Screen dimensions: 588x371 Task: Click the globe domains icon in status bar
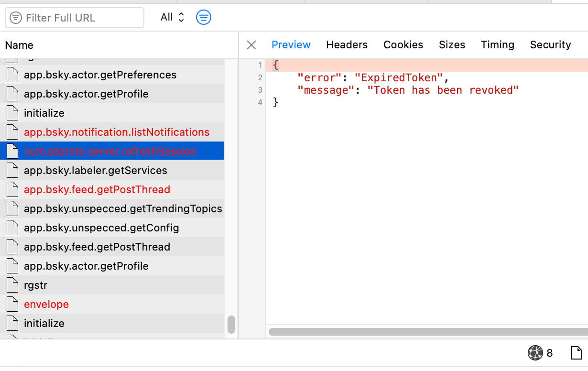pos(535,353)
